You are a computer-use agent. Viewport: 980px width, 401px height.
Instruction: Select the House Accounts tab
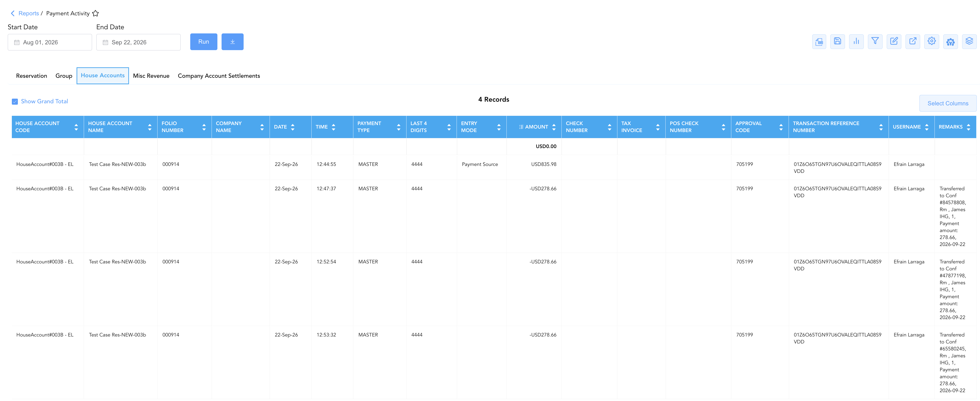(103, 76)
